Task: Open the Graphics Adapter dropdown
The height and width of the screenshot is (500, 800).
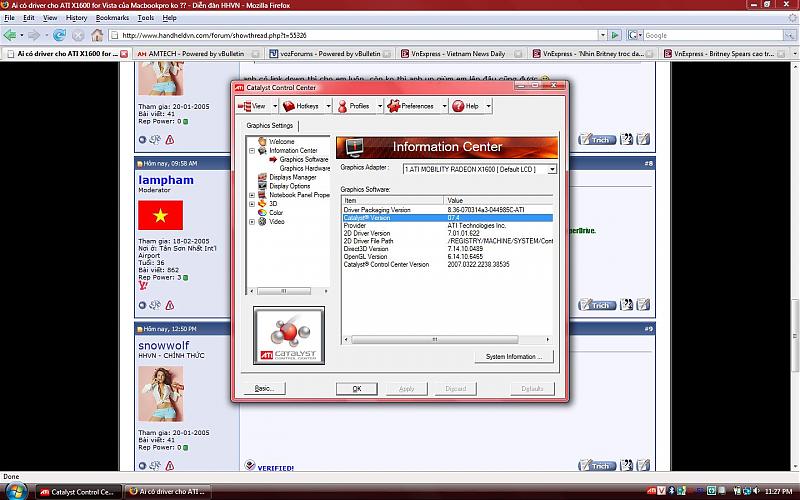Action: coord(551,169)
